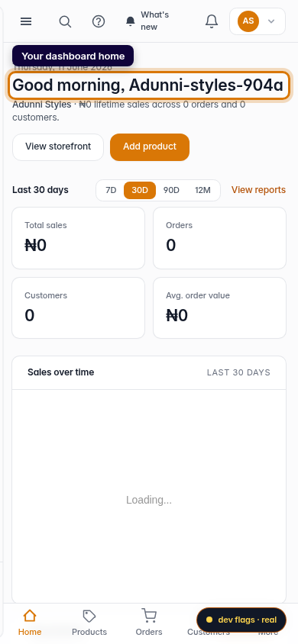Open search with the magnifier icon
This screenshot has height=644, width=298.
point(65,21)
